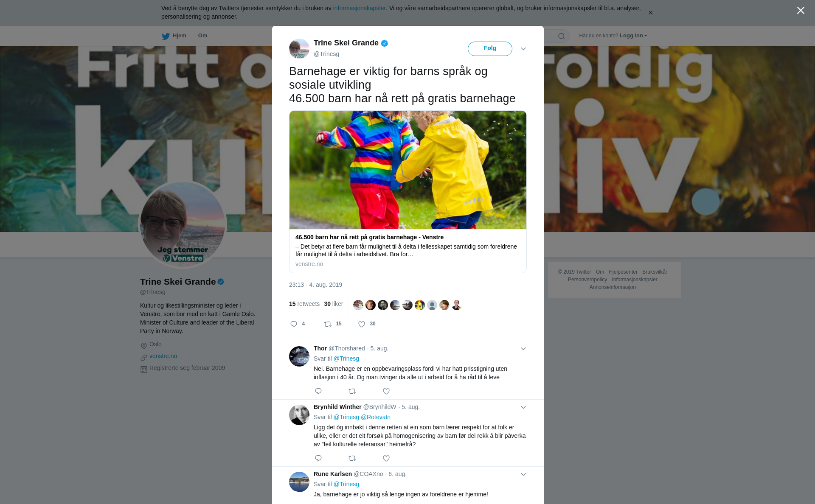Open the Logg inn dropdown
Image resolution: width=815 pixels, height=504 pixels.
coord(633,36)
